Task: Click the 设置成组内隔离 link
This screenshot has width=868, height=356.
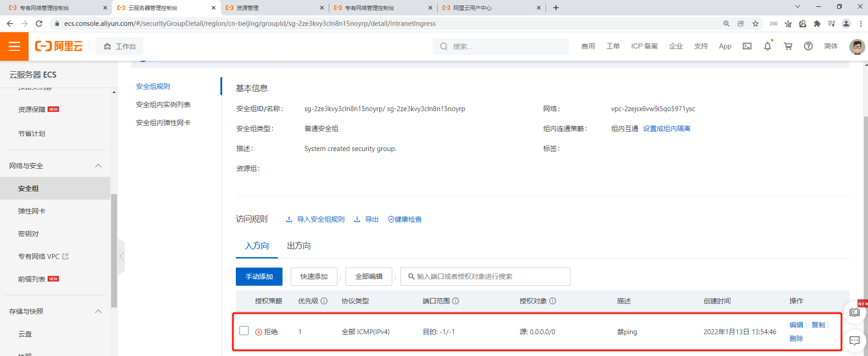Action: point(667,129)
